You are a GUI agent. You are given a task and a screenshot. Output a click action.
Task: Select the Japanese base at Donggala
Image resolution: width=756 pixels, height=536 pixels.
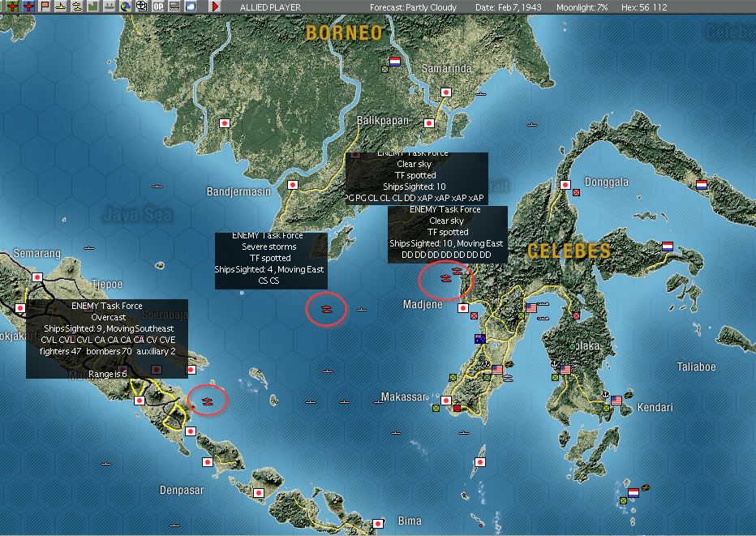[565, 185]
